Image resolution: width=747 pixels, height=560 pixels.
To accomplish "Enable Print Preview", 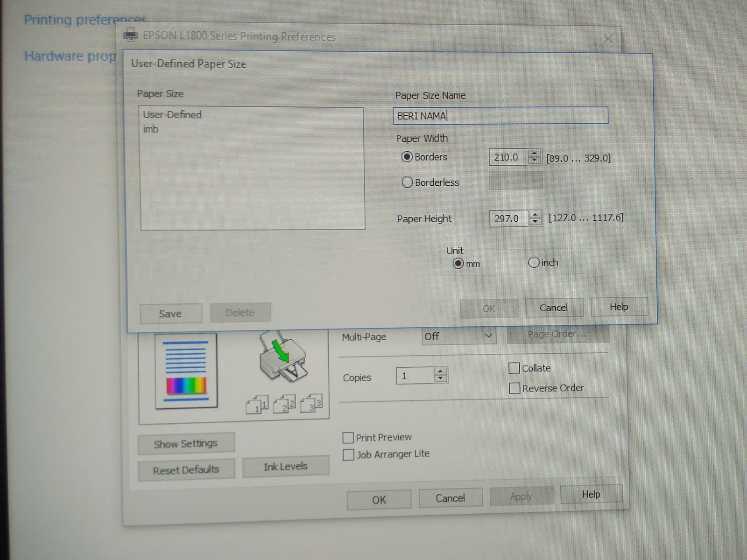I will [x=348, y=438].
